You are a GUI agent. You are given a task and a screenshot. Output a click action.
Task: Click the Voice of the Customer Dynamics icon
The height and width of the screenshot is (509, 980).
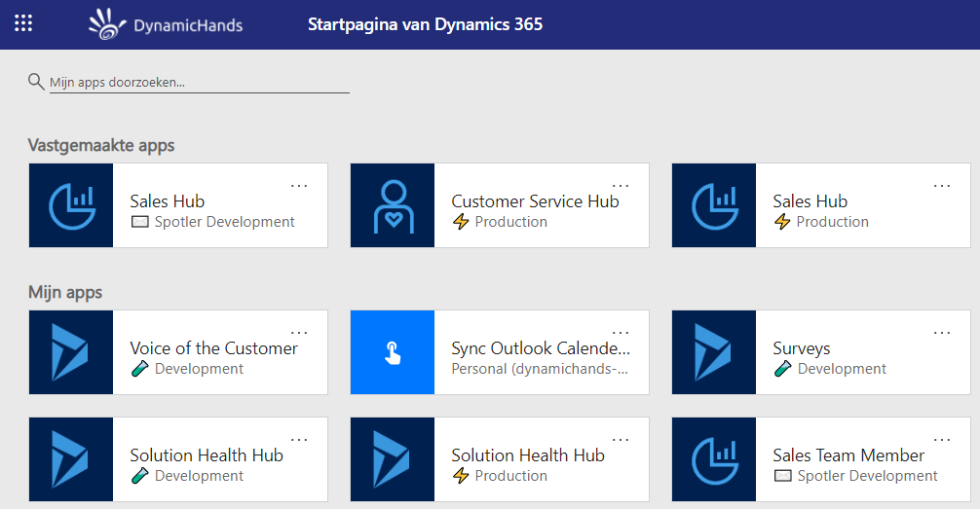71,352
